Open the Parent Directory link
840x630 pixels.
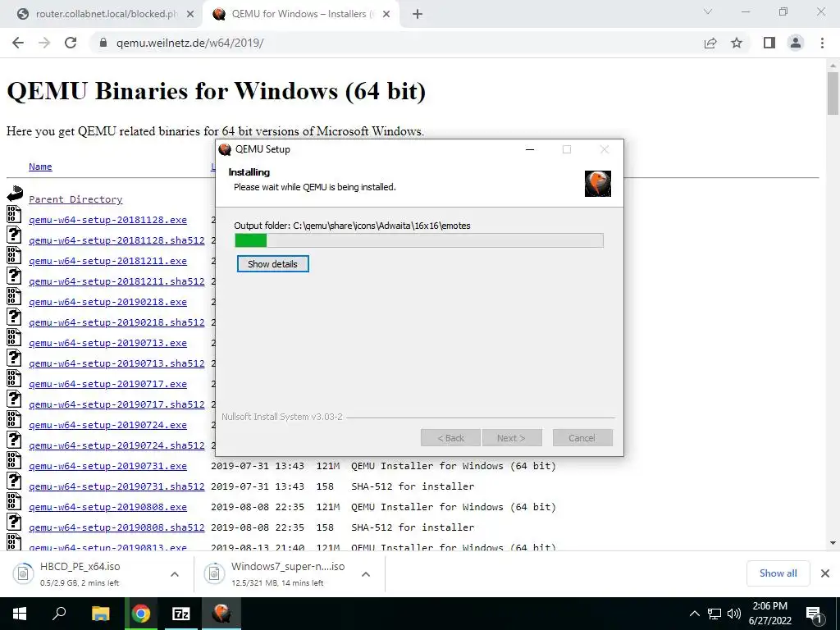coord(75,199)
